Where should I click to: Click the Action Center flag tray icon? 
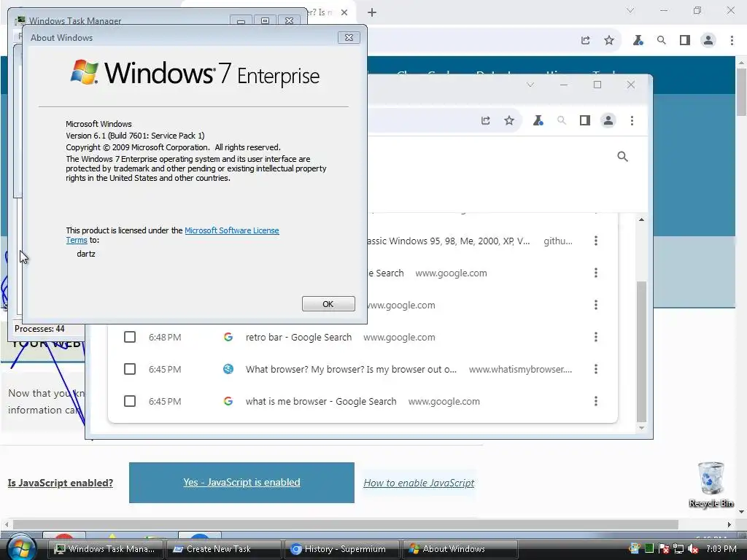pyautogui.click(x=664, y=549)
